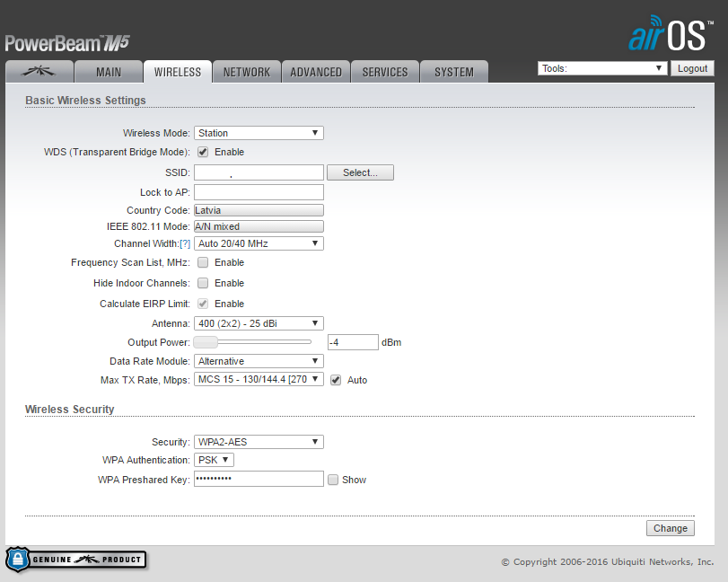Click the "WPA Preshared Key:" label

pyautogui.click(x=144, y=480)
